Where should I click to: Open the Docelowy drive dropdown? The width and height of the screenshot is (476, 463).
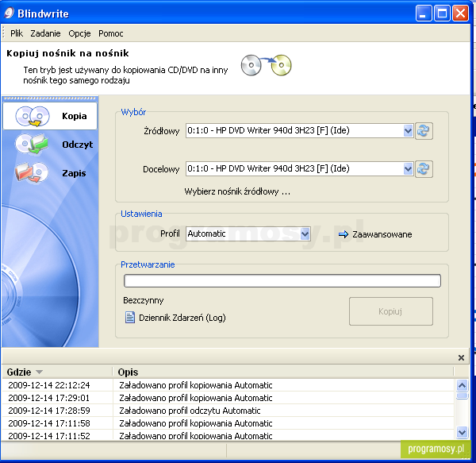click(x=408, y=169)
